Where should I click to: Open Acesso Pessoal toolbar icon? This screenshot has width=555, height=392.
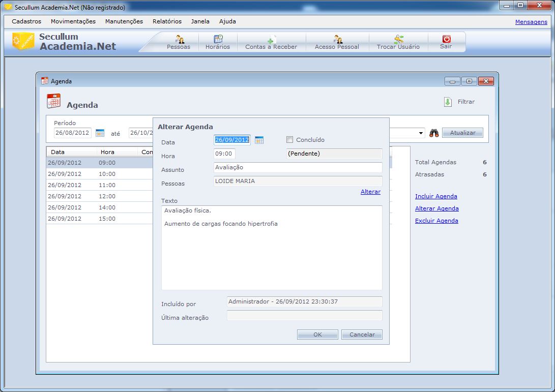click(x=338, y=39)
